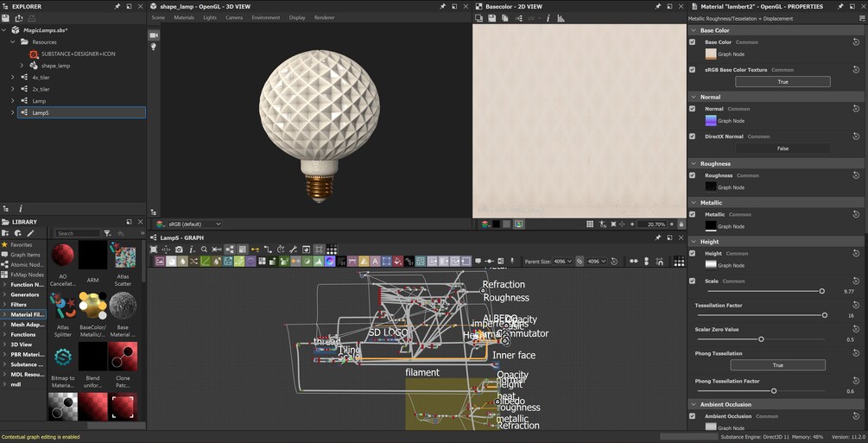
Task: Open the Lights menu
Action: tap(210, 18)
